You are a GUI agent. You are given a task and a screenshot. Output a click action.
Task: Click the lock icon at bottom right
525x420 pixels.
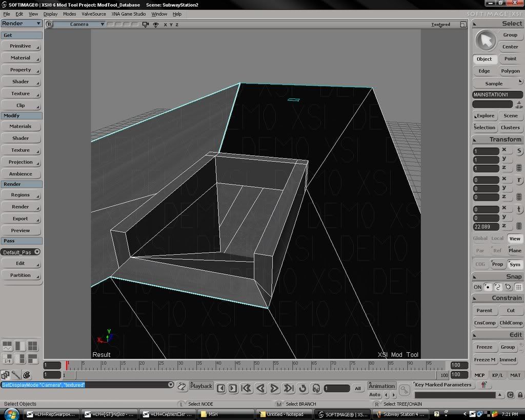[520, 395]
